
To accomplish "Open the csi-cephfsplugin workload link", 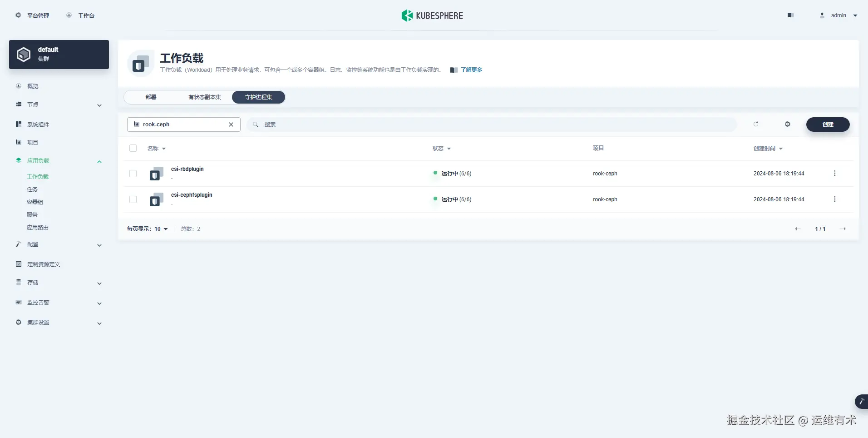I will [x=192, y=195].
